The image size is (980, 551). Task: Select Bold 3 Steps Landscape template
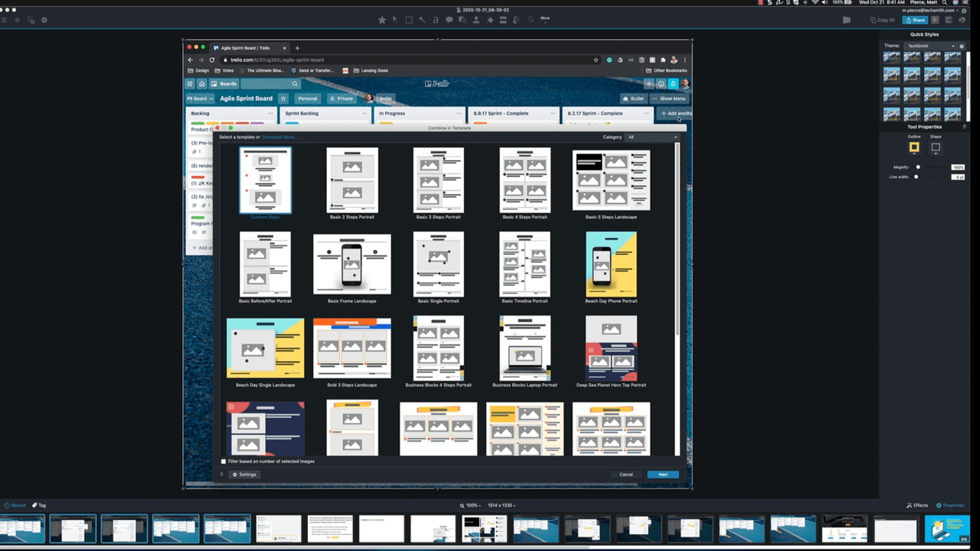352,352
